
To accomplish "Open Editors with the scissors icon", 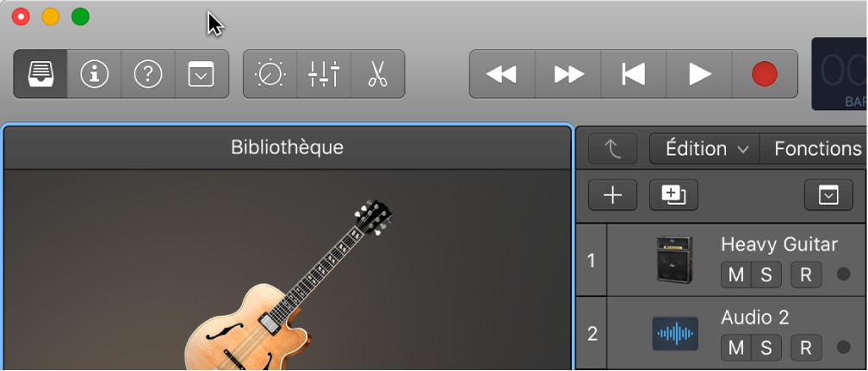I will click(x=377, y=75).
